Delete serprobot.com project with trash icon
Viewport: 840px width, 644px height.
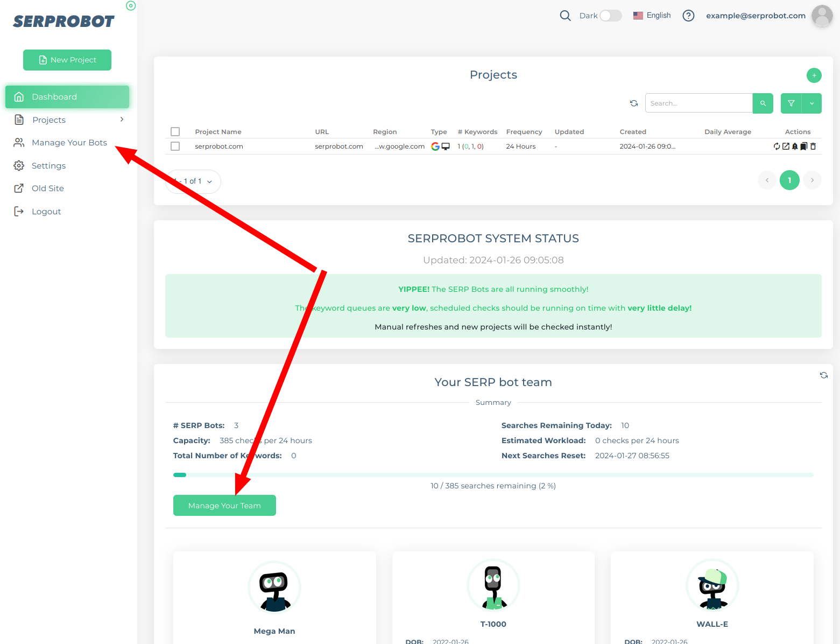pos(813,146)
